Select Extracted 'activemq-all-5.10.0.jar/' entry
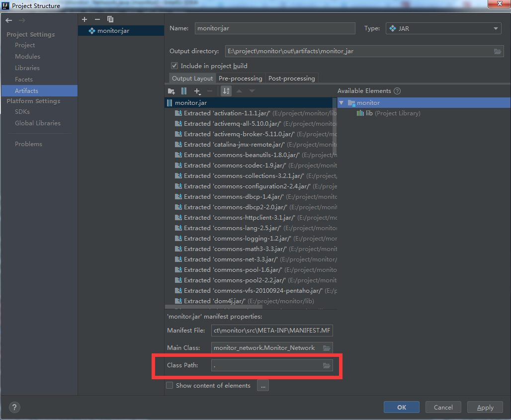 (255, 123)
